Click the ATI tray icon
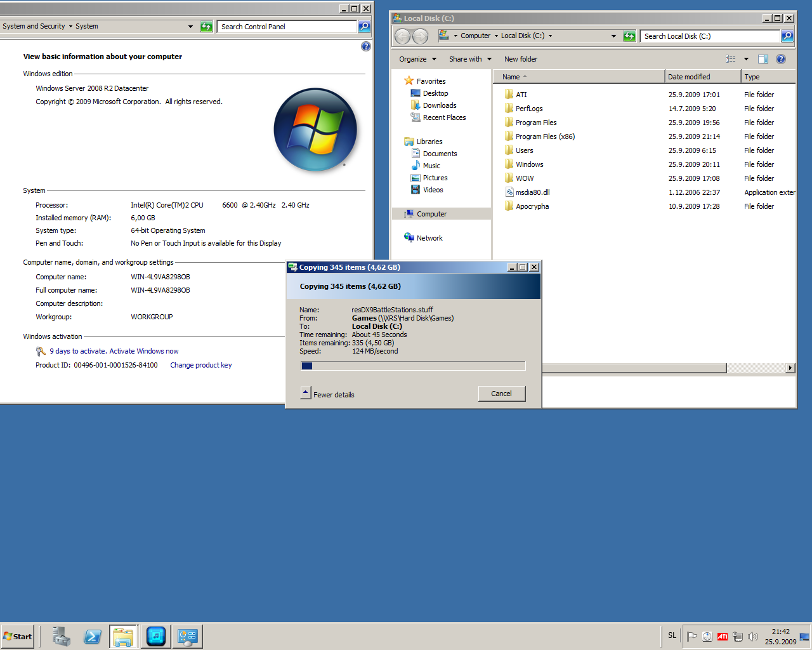Viewport: 812px width, 650px height. [x=723, y=637]
